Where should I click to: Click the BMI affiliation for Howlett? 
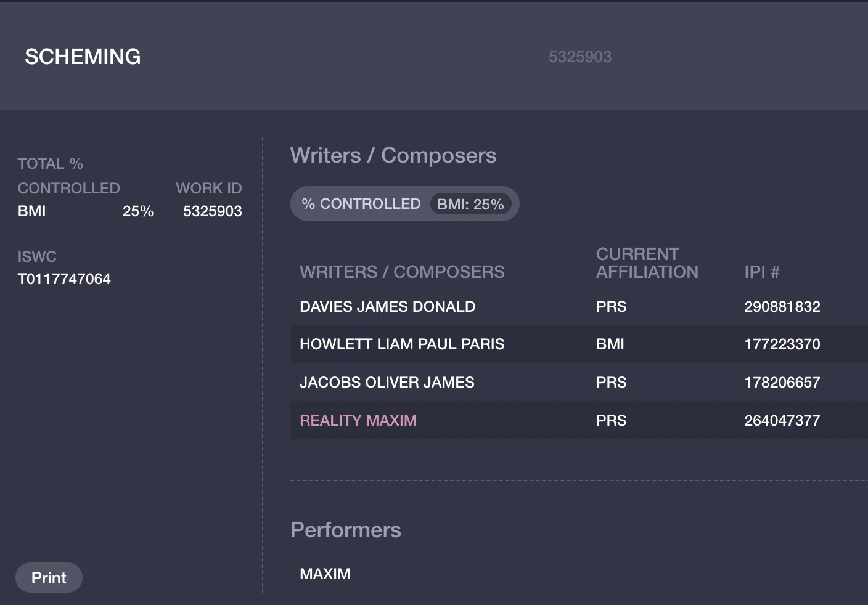(x=610, y=344)
